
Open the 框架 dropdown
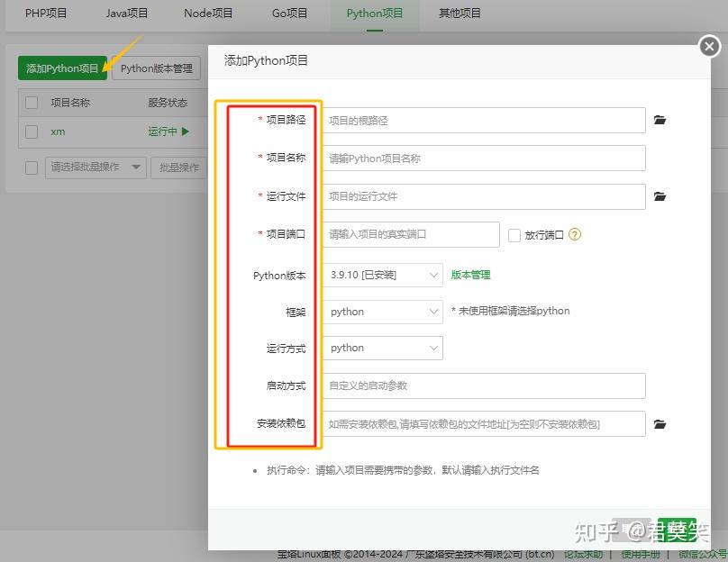[383, 312]
